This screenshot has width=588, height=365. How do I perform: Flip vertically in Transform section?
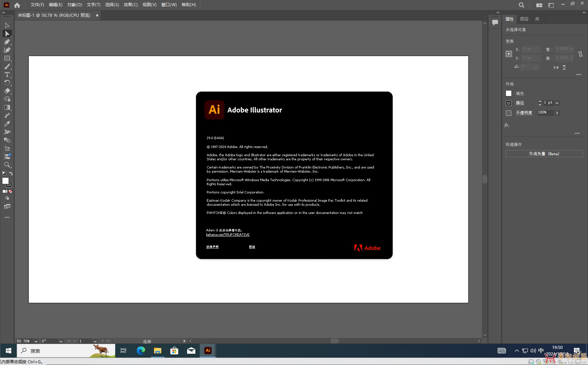564,67
